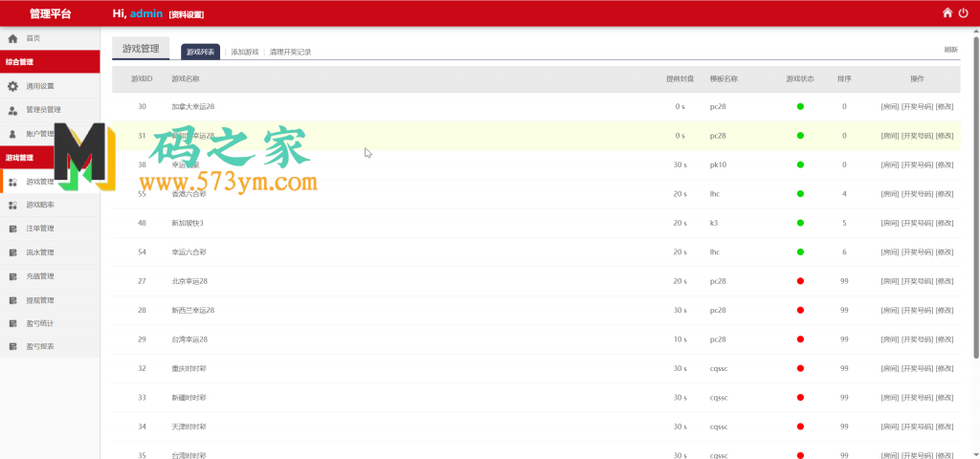Toggle status dot for 幸运六合彩
Screen dimensions: 980x459
pos(800,252)
